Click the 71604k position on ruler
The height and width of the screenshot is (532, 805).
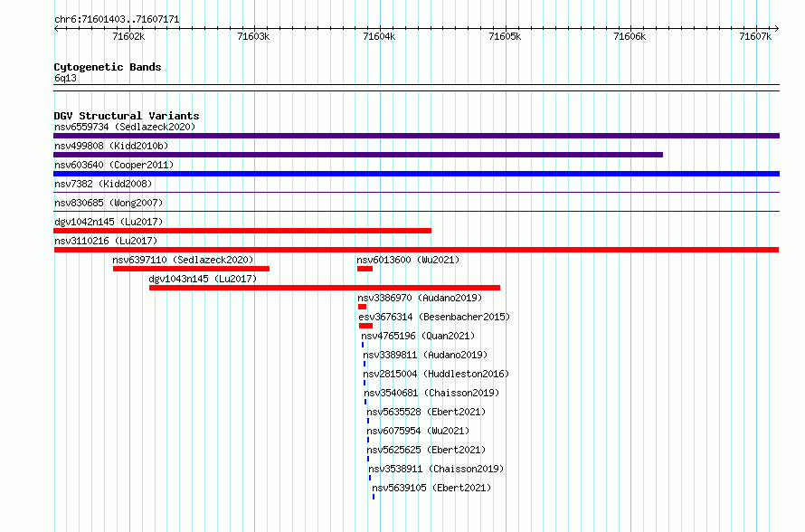click(379, 36)
